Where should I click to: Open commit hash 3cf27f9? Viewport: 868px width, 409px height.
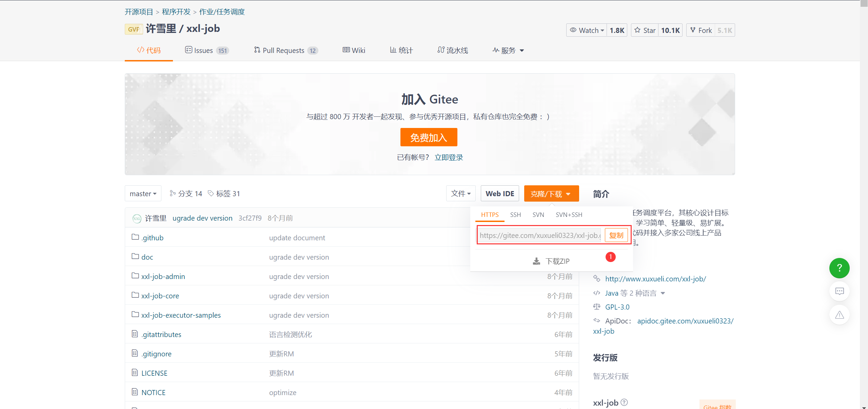point(250,218)
